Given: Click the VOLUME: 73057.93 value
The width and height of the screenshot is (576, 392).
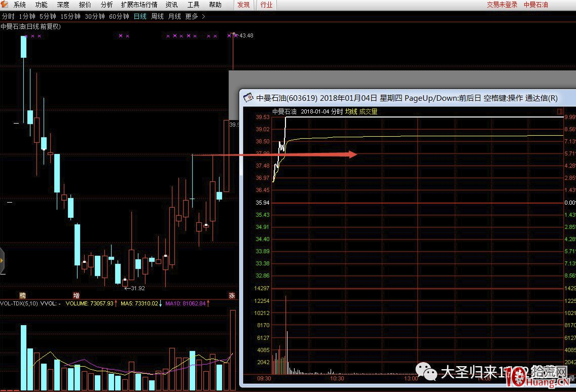Looking at the screenshot, I should (x=90, y=303).
